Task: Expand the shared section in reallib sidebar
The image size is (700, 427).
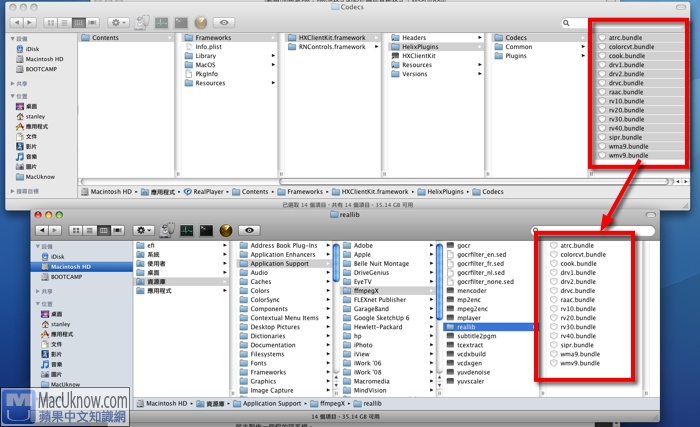Action: click(38, 291)
